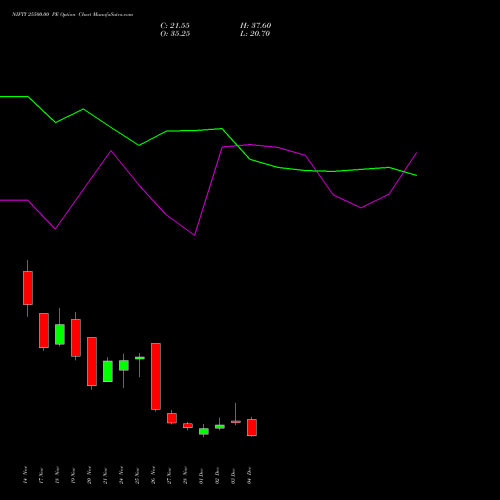The image size is (500, 500).
Task: Click the last red candlestick for 04 Dec
Action: pyautogui.click(x=252, y=427)
